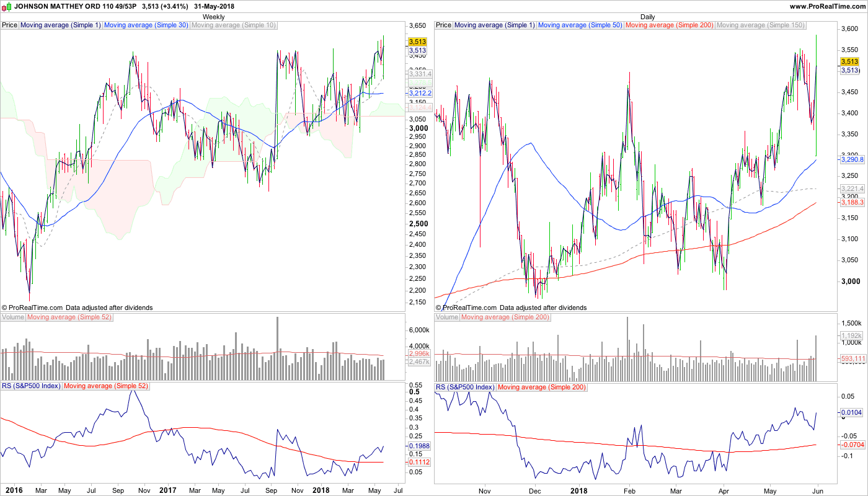Click the 593,111 volume average label
Image resolution: width=868 pixels, height=496 pixels.
click(852, 359)
